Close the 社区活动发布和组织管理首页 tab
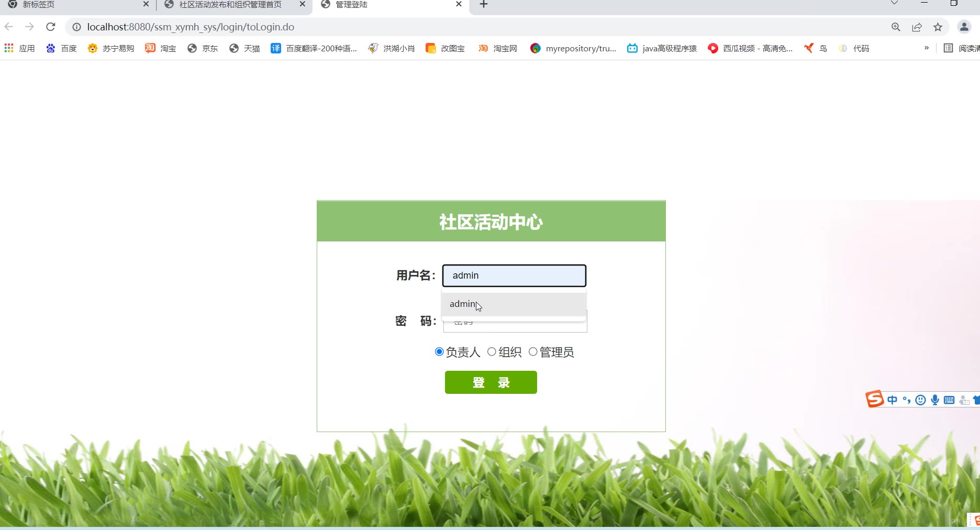980x530 pixels. point(303,4)
